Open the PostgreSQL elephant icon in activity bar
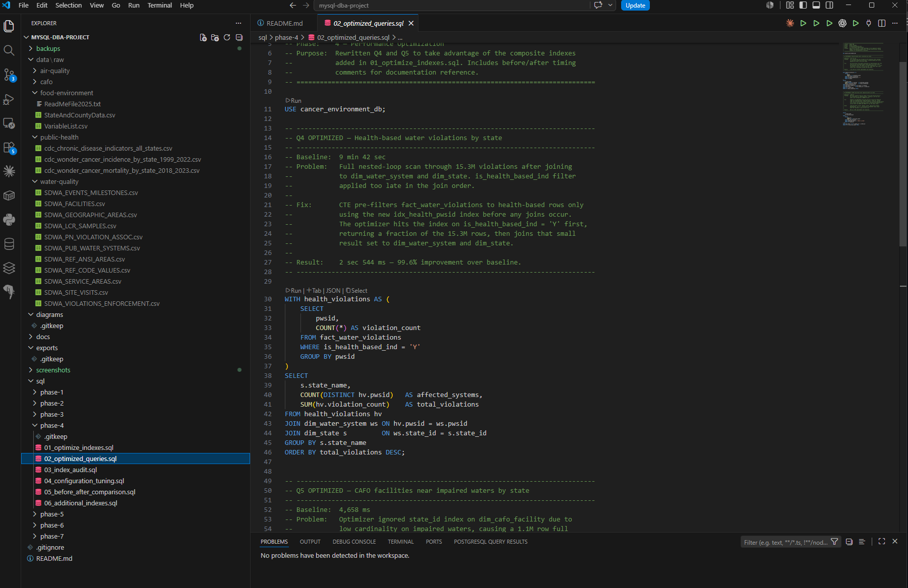Image resolution: width=908 pixels, height=588 pixels. click(x=9, y=292)
